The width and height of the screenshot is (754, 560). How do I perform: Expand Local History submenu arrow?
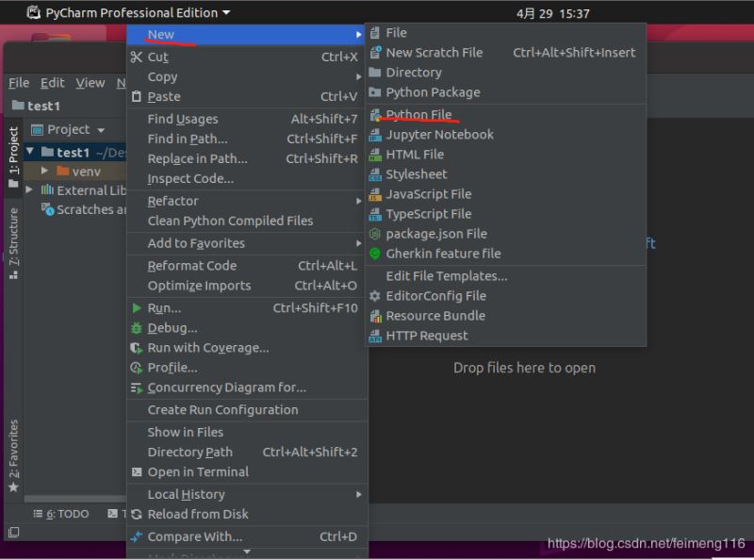click(359, 495)
